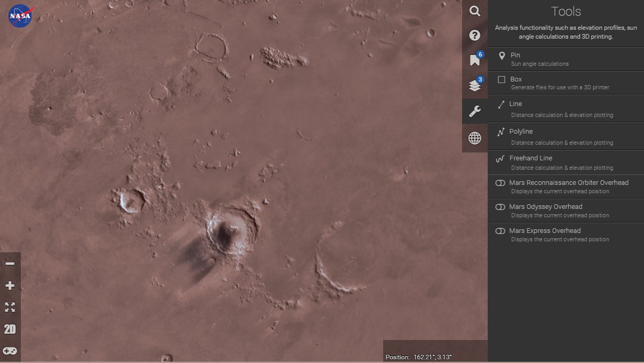
Task: Click the Pin label text
Action: click(x=515, y=55)
